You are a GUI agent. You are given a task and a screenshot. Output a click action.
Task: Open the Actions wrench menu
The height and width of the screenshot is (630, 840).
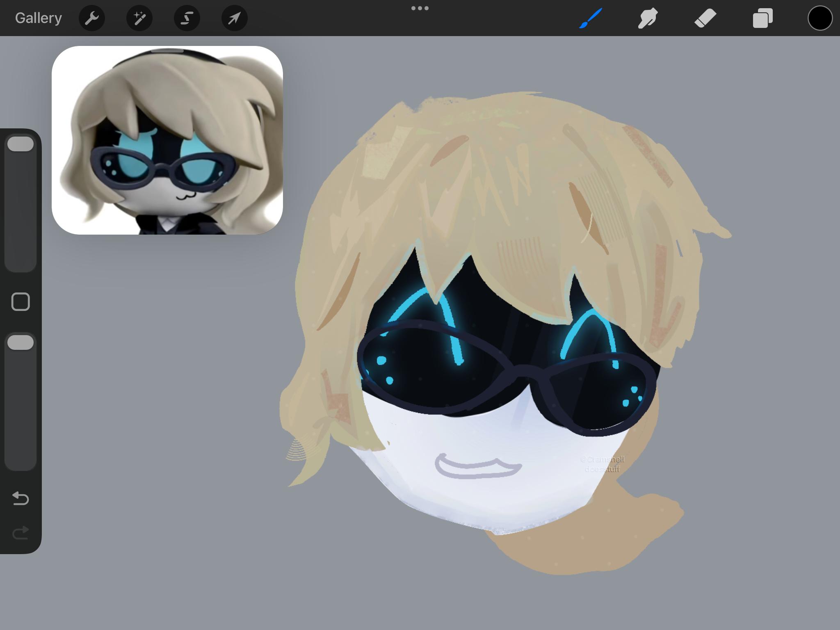(92, 18)
